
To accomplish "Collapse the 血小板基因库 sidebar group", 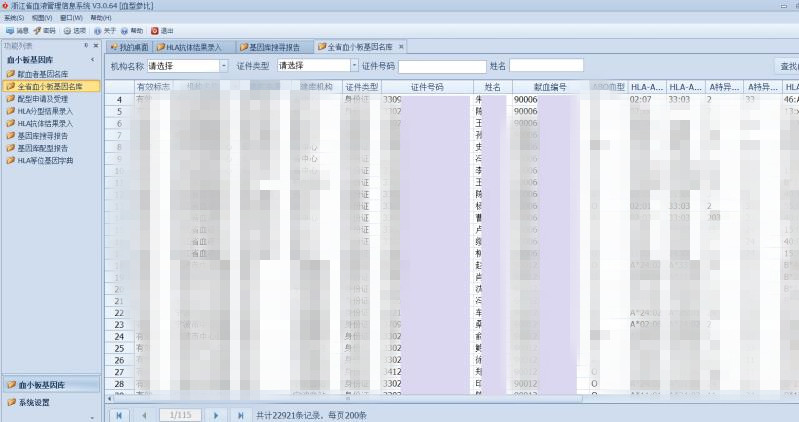I will point(92,60).
